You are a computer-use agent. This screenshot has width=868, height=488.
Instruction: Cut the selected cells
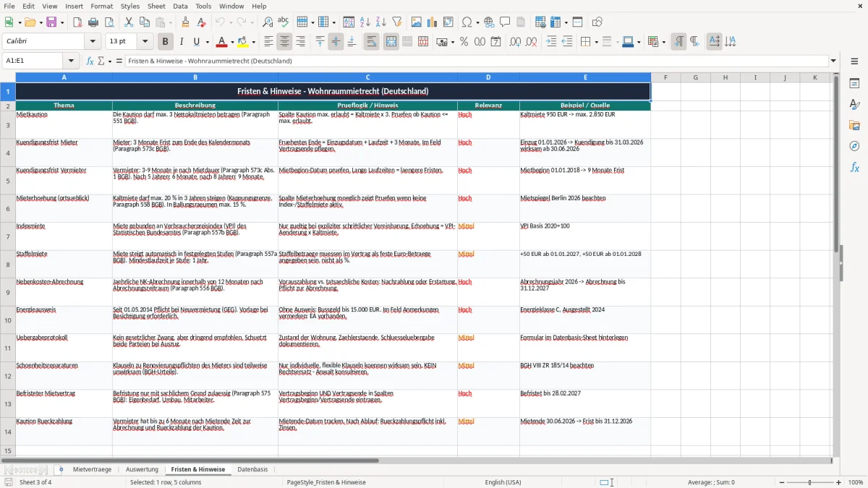tap(129, 22)
